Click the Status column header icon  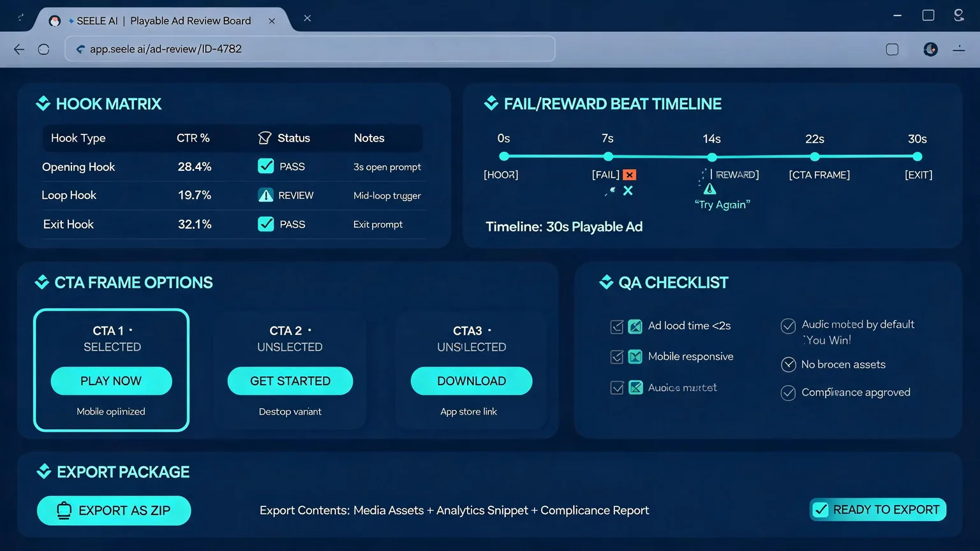click(x=265, y=138)
